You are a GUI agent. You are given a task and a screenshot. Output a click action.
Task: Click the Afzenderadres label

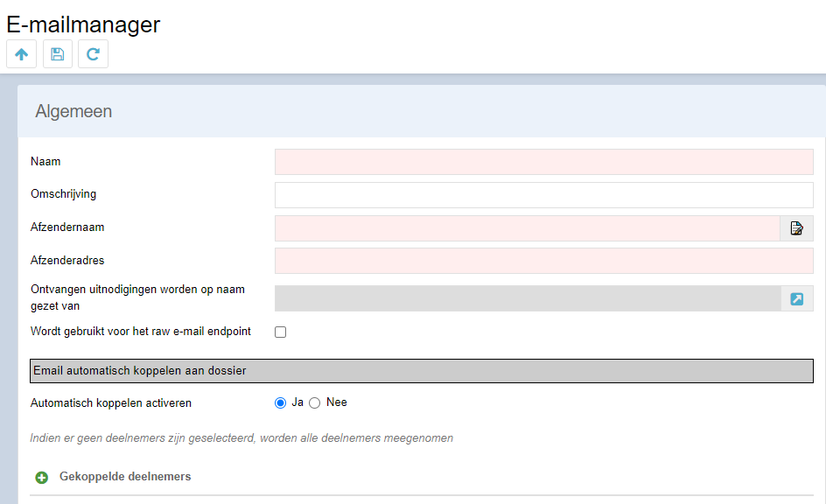click(x=67, y=260)
